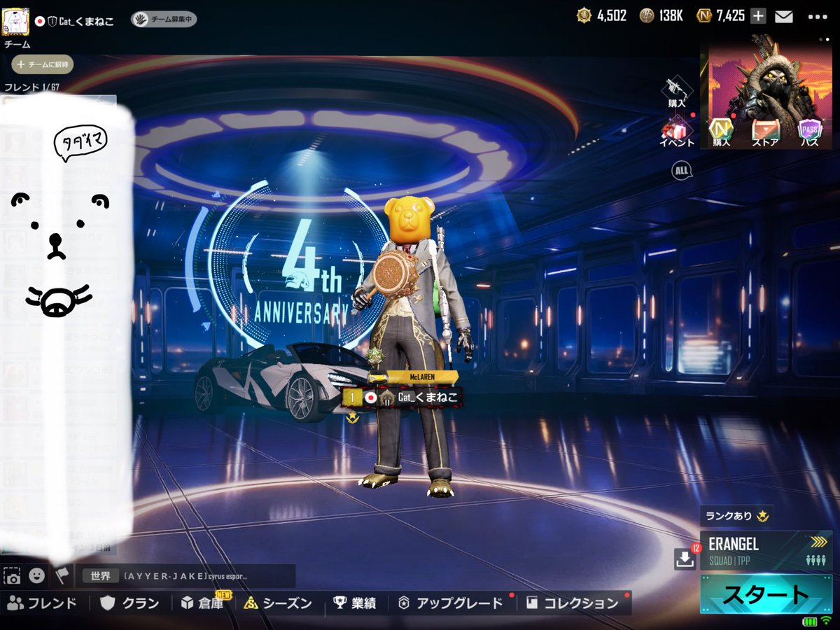The height and width of the screenshot is (630, 840).
Task: Open the ERANGEL map selection panel
Action: 766,550
